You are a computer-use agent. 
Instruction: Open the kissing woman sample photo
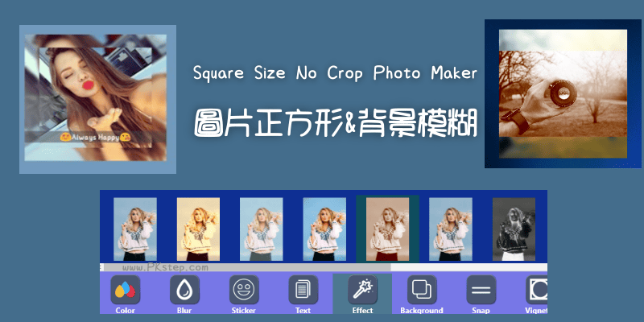point(97,99)
